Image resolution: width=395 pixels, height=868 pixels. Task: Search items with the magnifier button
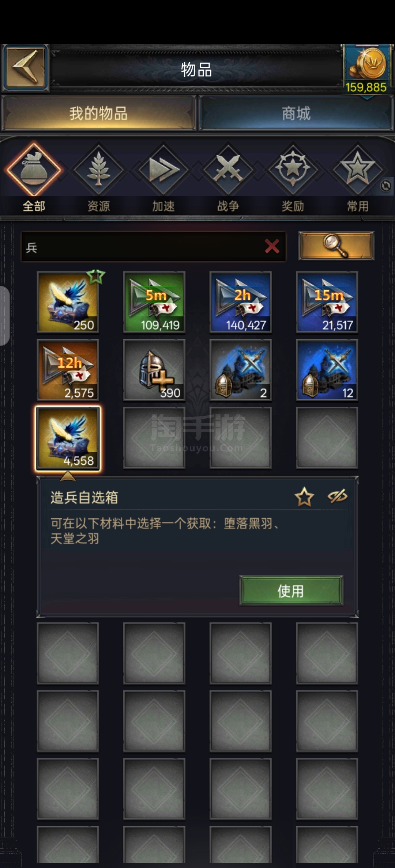(x=336, y=246)
